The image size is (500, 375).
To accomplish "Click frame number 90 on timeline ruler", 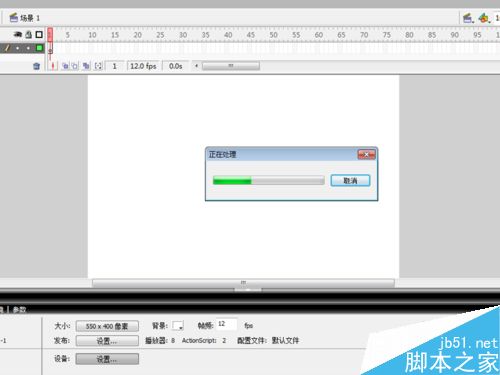I will pyautogui.click(x=455, y=35).
